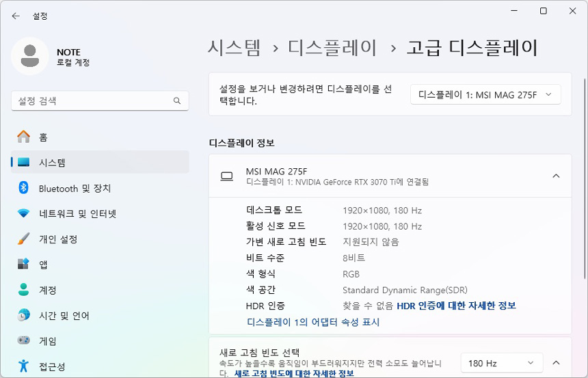Open 접근성 settings in sidebar
Image resolution: width=588 pixels, height=378 pixels.
(52, 366)
